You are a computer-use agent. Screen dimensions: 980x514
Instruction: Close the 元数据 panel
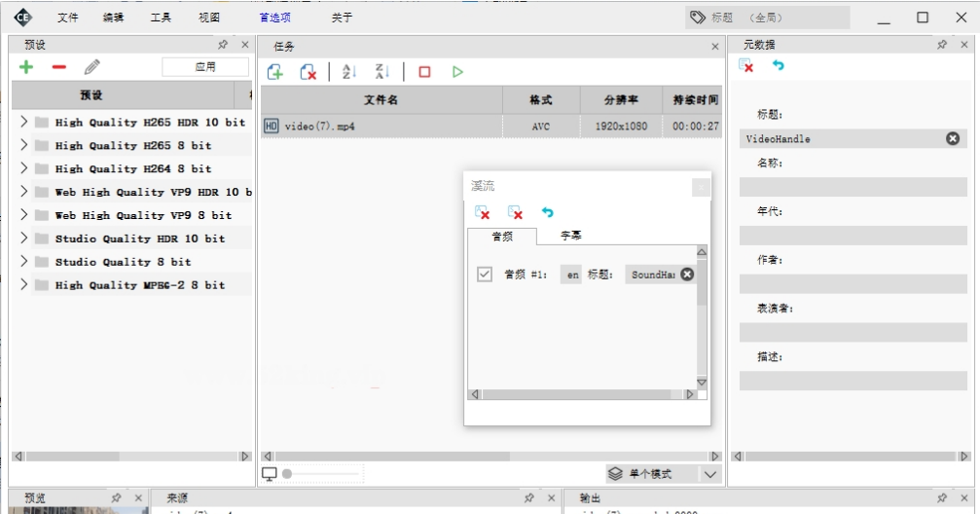(x=963, y=45)
